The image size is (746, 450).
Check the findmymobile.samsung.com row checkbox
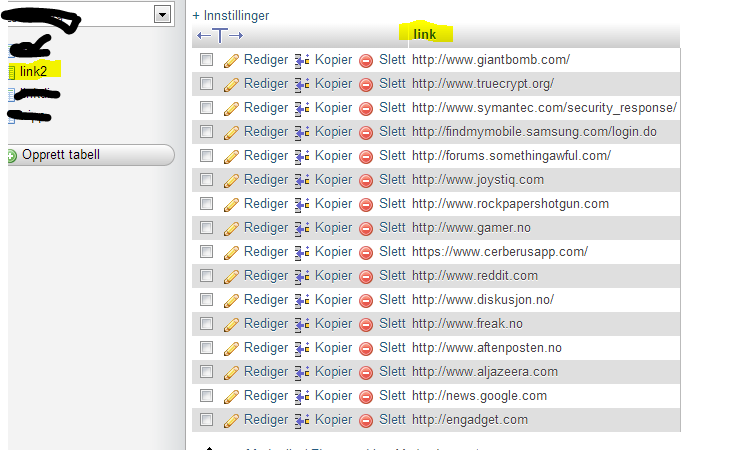(x=206, y=131)
